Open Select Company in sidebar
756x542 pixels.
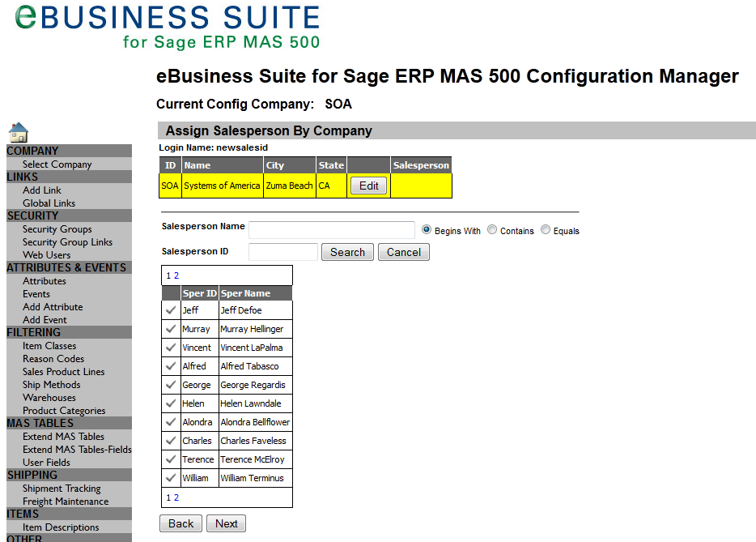click(57, 164)
